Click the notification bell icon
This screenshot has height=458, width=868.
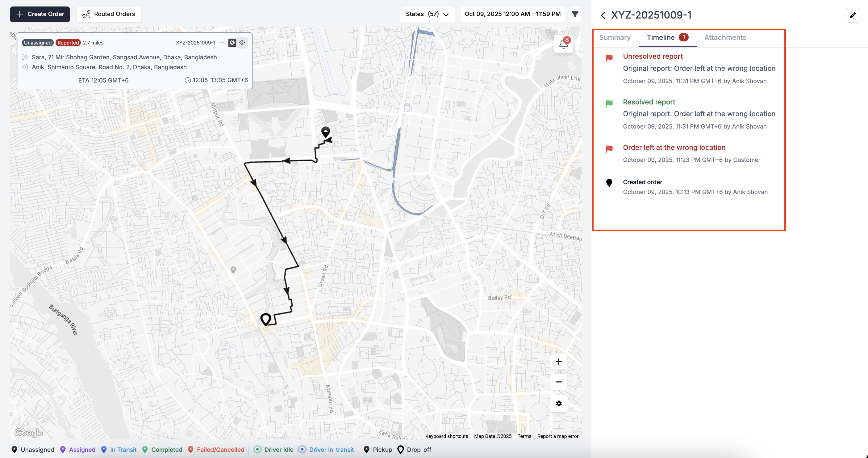pyautogui.click(x=563, y=44)
